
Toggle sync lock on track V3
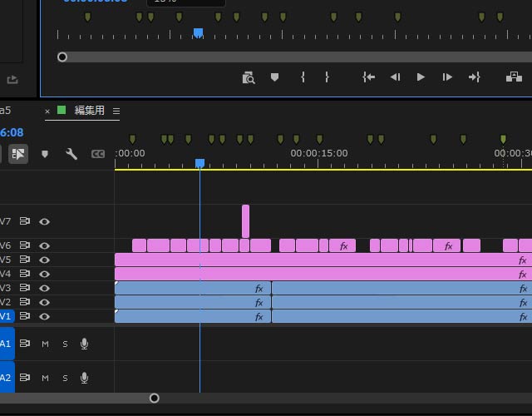coord(25,288)
